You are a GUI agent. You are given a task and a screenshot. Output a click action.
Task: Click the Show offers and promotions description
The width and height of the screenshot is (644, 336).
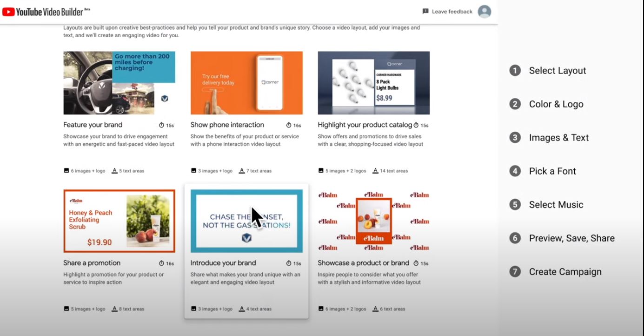[x=371, y=141]
